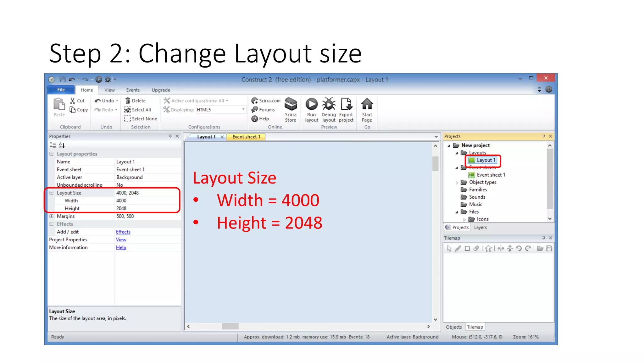Click the Copy icon
This screenshot has width=644, height=362.
pos(73,110)
